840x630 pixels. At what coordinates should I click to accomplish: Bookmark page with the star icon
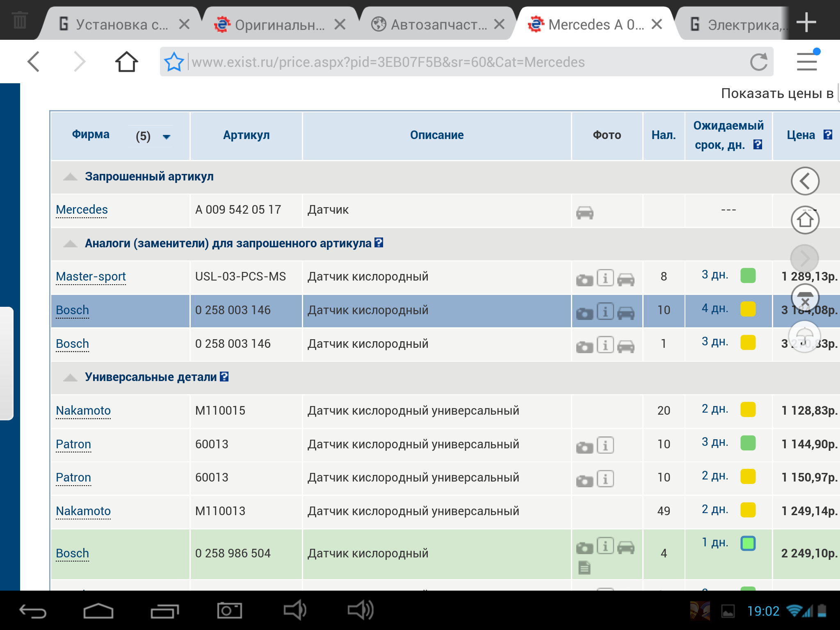[174, 62]
